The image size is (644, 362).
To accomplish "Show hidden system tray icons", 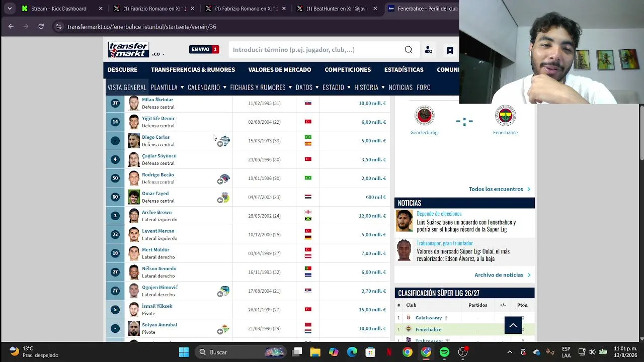I will pos(510,352).
